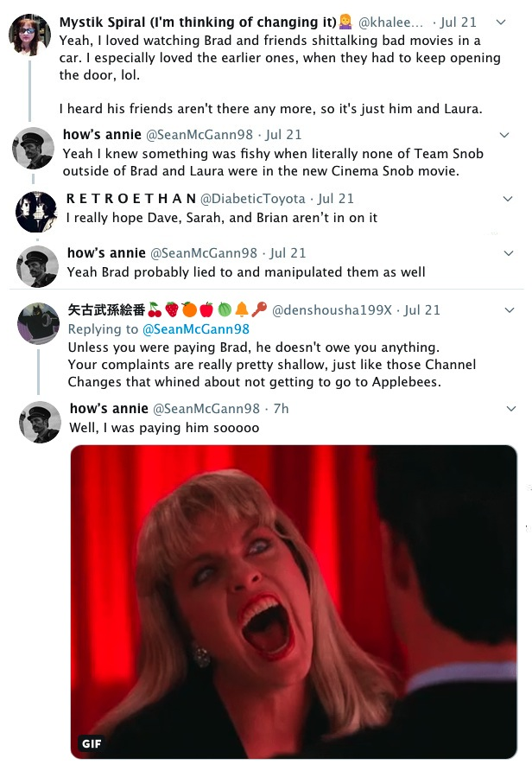Click the denshousha199X profile avatar
The image size is (532, 771).
pyautogui.click(x=38, y=323)
